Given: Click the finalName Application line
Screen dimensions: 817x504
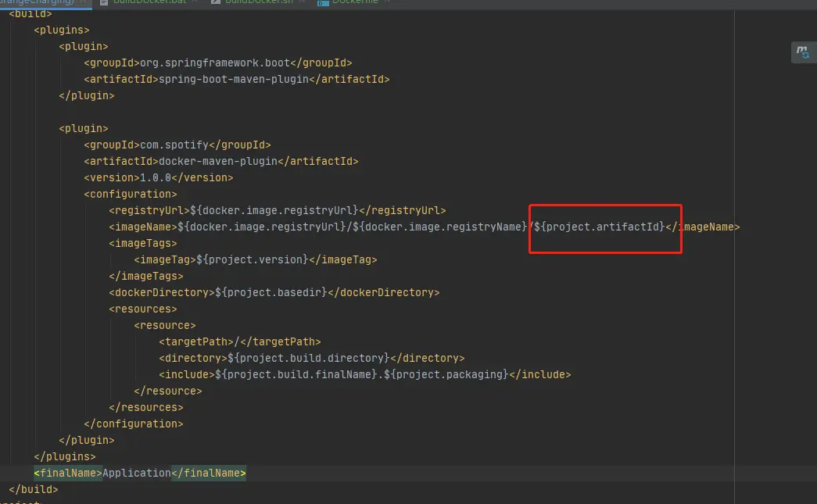Looking at the screenshot, I should 140,473.
